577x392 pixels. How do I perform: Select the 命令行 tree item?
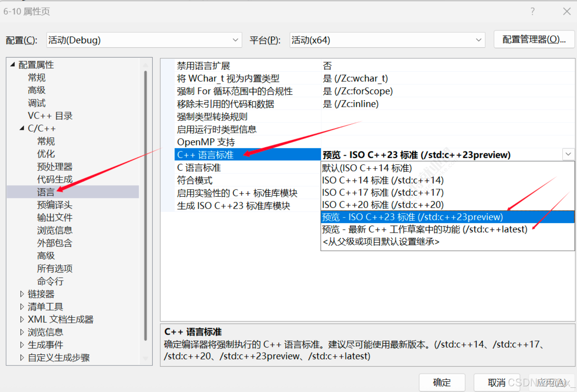point(50,281)
